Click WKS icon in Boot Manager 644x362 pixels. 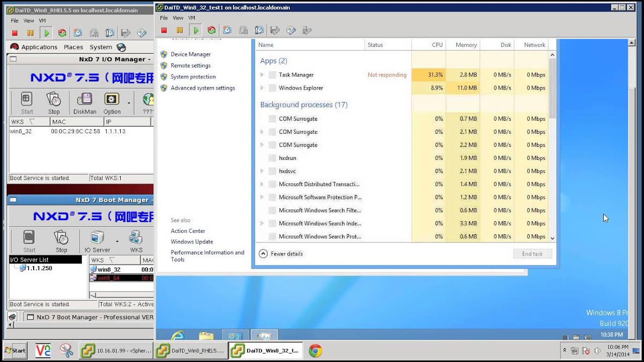tap(136, 241)
